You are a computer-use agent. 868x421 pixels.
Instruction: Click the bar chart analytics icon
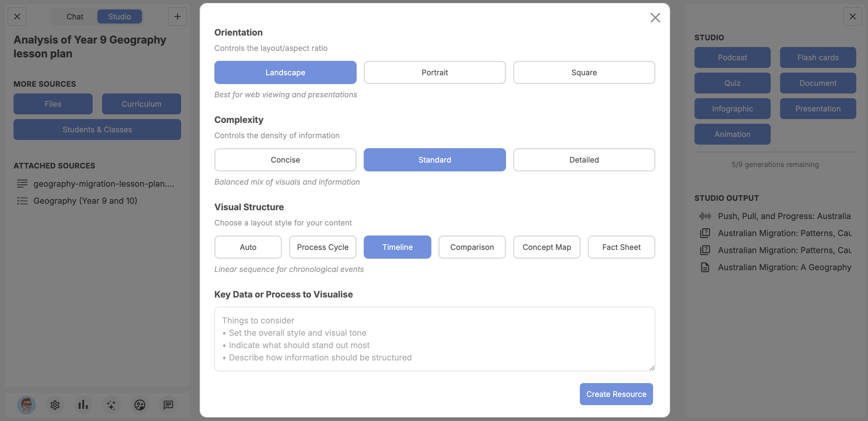83,405
